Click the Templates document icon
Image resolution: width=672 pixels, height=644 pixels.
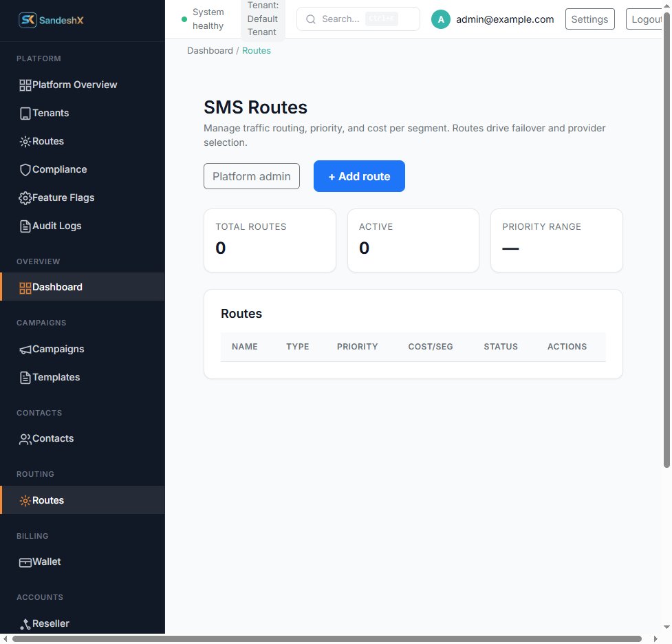[x=25, y=378]
